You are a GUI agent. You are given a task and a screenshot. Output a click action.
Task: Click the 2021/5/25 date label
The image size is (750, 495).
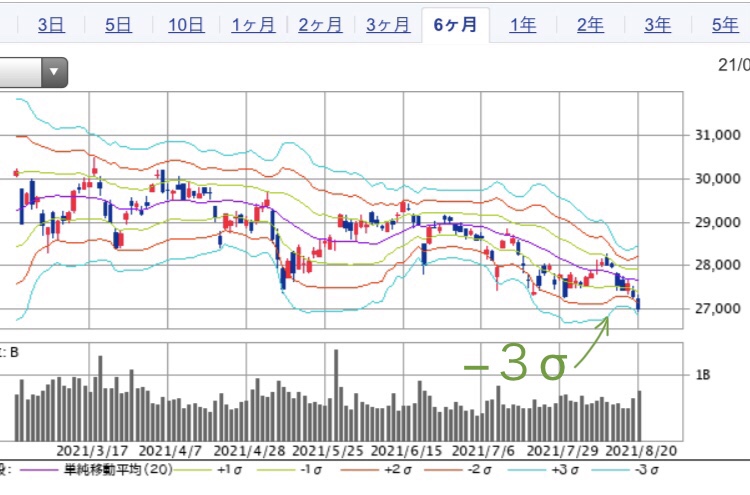pos(328,451)
